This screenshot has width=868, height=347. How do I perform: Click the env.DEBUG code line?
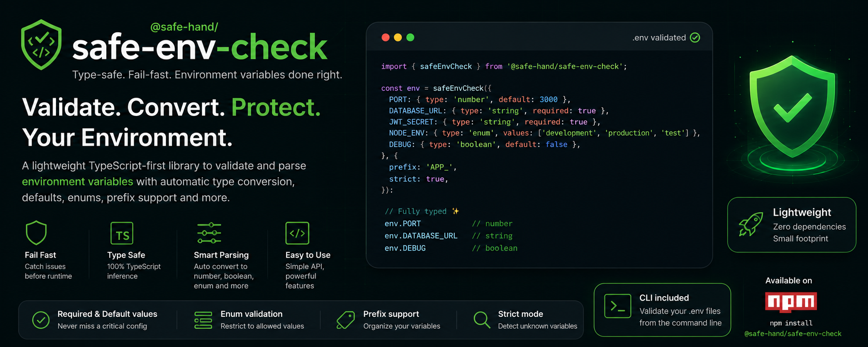(451, 248)
